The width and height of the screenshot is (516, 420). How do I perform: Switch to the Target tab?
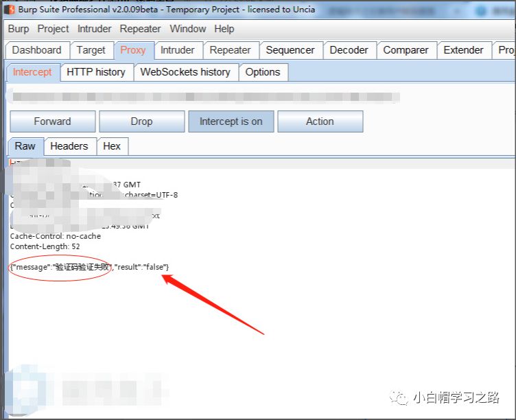coord(91,50)
